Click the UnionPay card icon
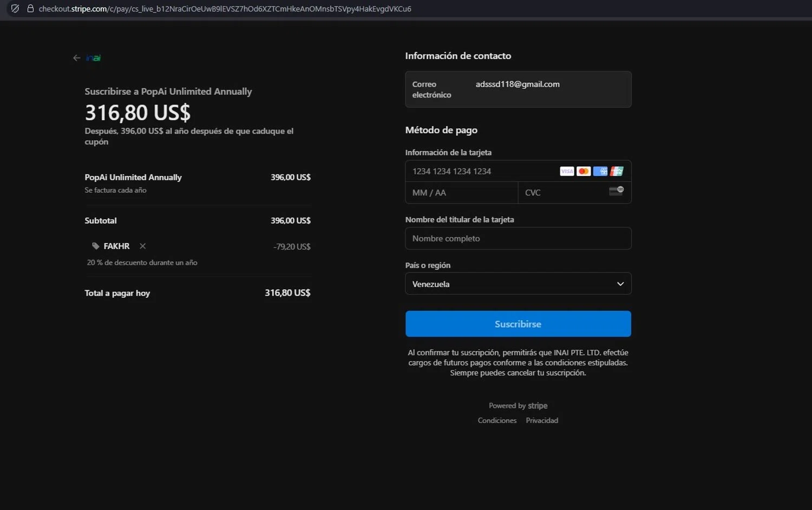 (617, 171)
